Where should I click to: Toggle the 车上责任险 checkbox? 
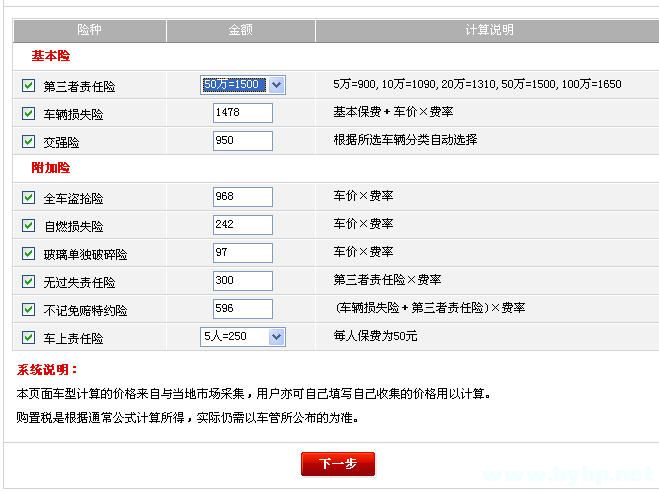(28, 338)
